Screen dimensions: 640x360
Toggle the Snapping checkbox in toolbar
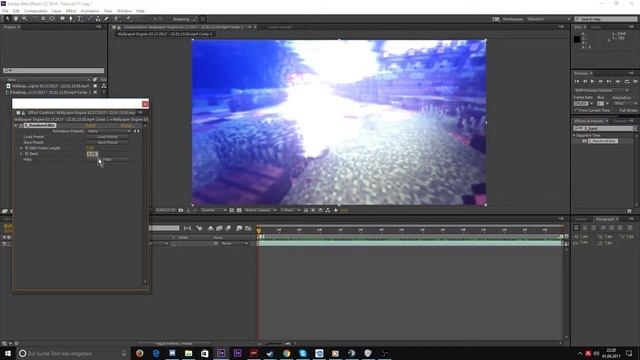[171, 19]
